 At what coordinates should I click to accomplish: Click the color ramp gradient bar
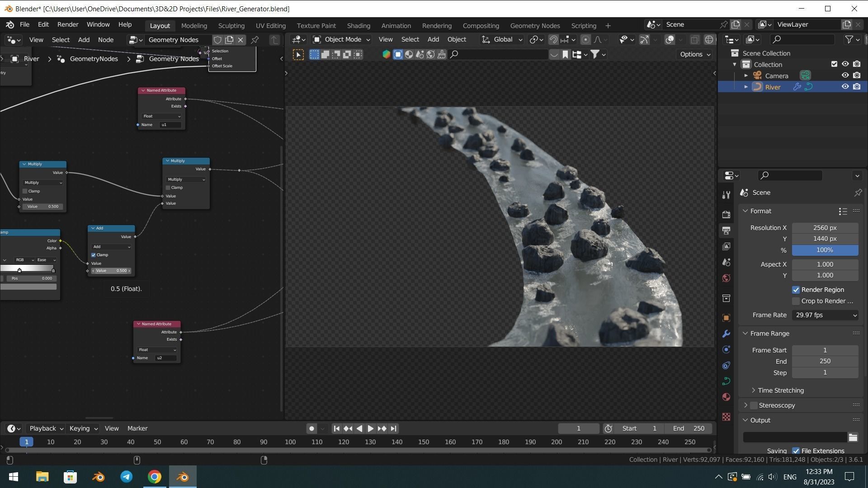click(28, 268)
